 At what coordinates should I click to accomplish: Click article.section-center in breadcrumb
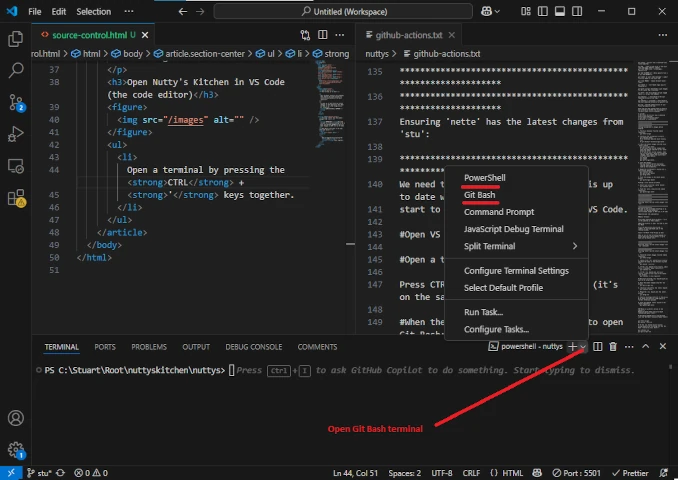click(x=205, y=54)
